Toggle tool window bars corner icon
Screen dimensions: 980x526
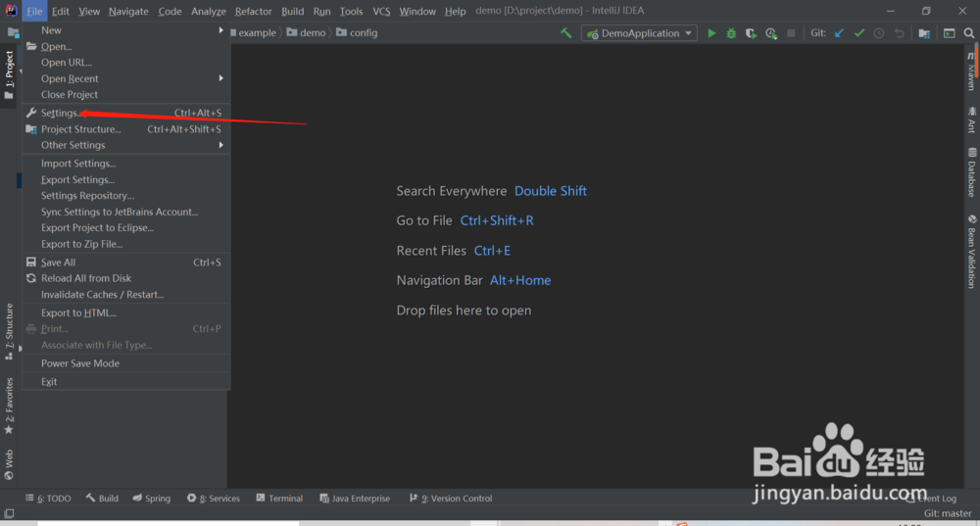tap(9, 513)
